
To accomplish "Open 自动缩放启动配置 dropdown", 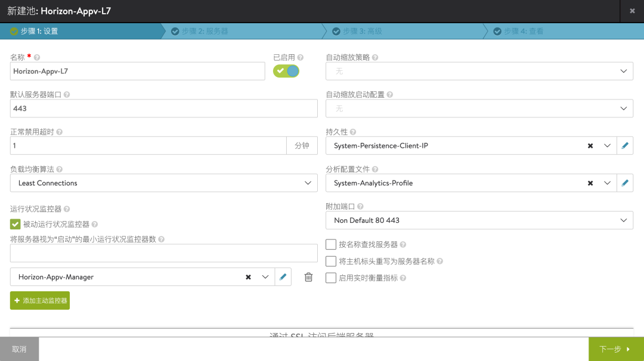I will click(479, 108).
